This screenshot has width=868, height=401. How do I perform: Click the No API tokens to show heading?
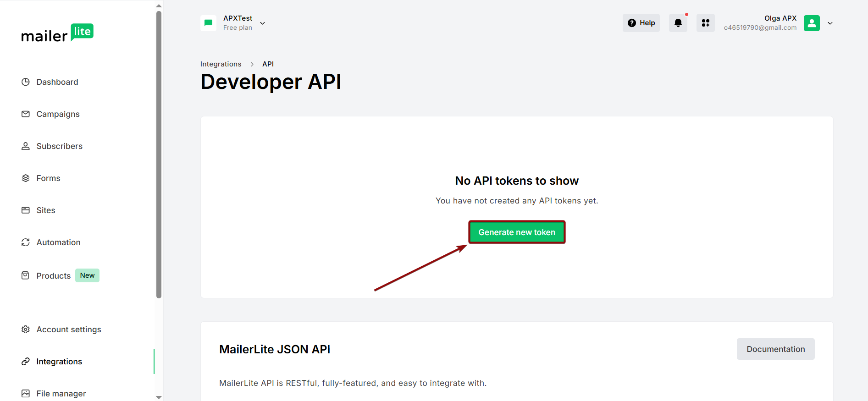coord(517,181)
